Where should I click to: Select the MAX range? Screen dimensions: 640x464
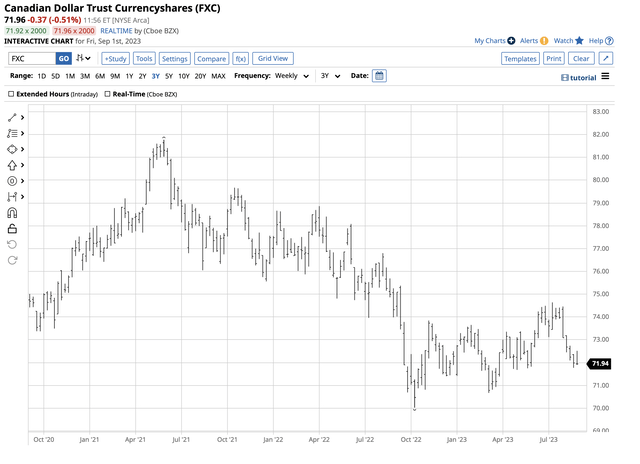pos(218,76)
